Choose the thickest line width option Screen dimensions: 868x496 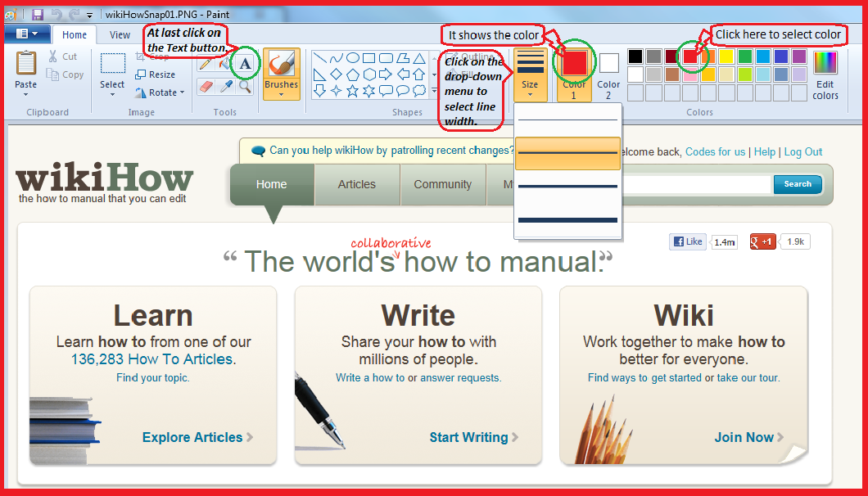point(568,220)
